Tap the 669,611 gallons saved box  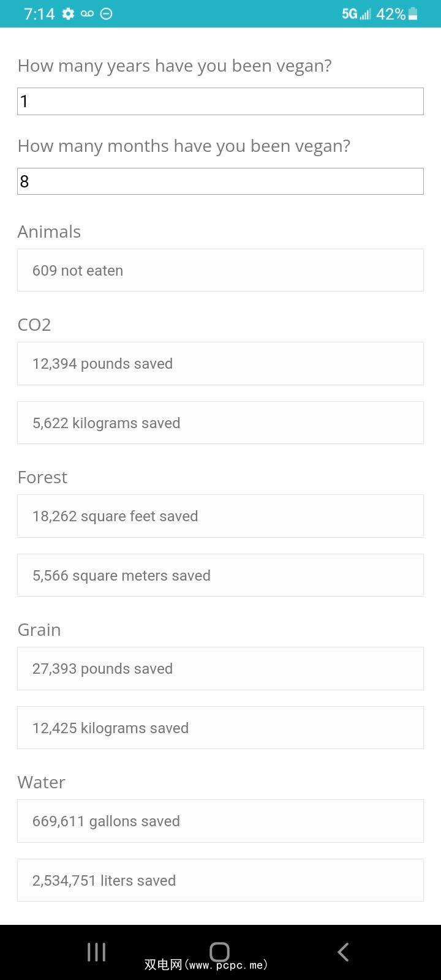[x=221, y=821]
